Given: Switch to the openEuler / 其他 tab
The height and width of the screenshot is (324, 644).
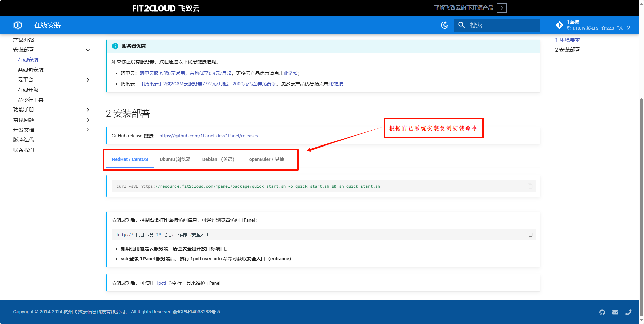Looking at the screenshot, I should (x=266, y=159).
